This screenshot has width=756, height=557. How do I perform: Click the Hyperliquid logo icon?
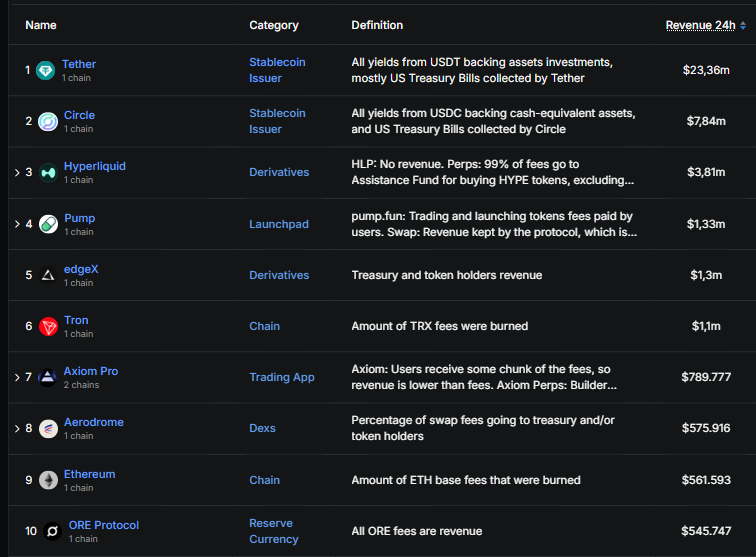(x=48, y=173)
